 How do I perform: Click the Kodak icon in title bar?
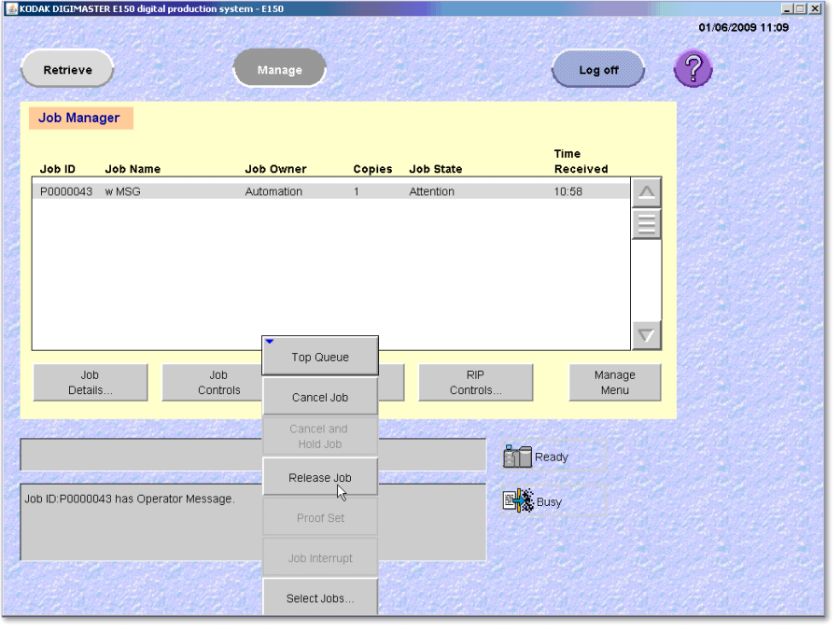tap(10, 8)
